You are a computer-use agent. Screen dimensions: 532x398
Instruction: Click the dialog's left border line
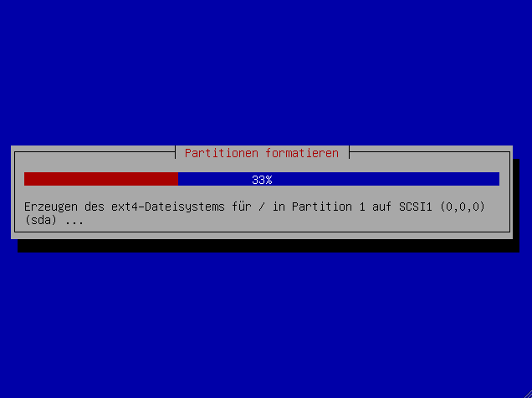coord(15,191)
